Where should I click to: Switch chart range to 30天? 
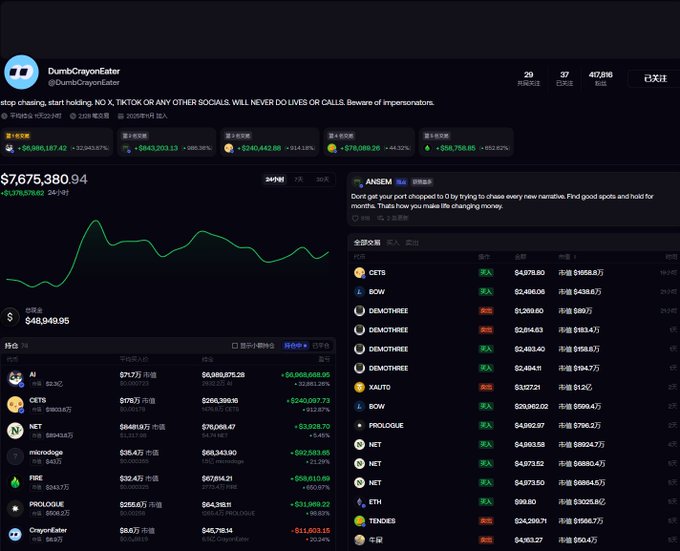[322, 179]
